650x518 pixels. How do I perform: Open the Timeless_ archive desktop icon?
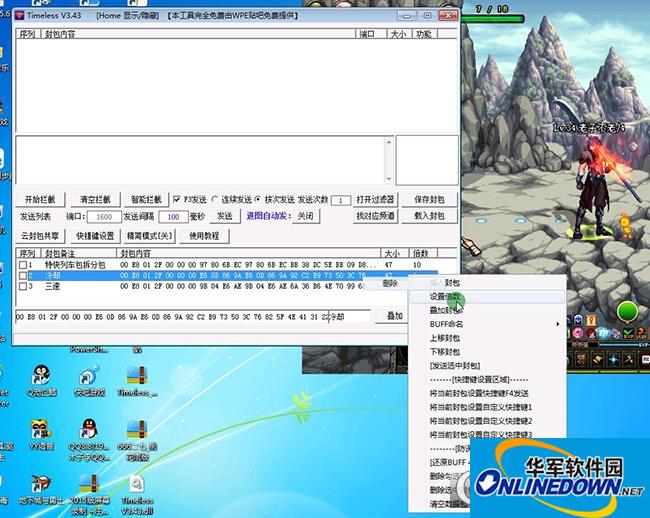(x=137, y=375)
